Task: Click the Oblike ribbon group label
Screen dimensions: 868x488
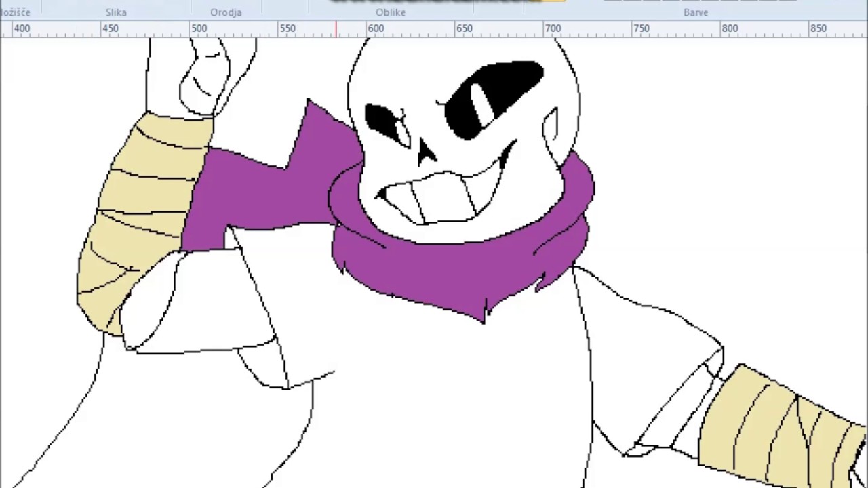Action: point(391,12)
